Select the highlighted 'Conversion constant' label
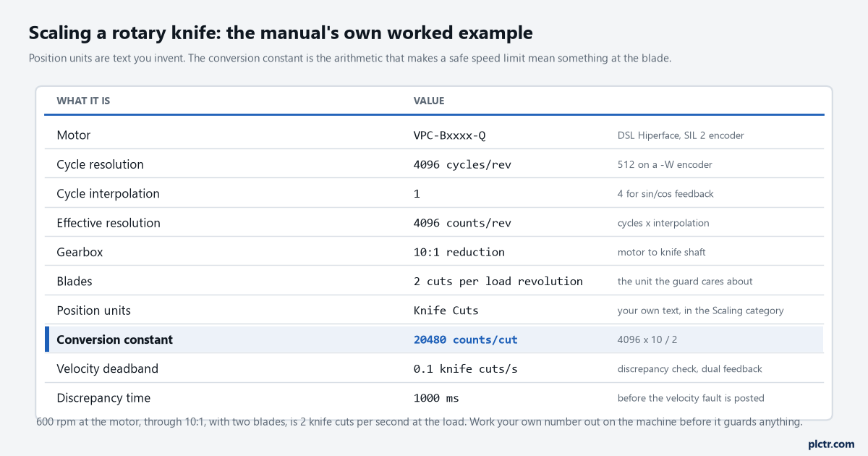 115,339
